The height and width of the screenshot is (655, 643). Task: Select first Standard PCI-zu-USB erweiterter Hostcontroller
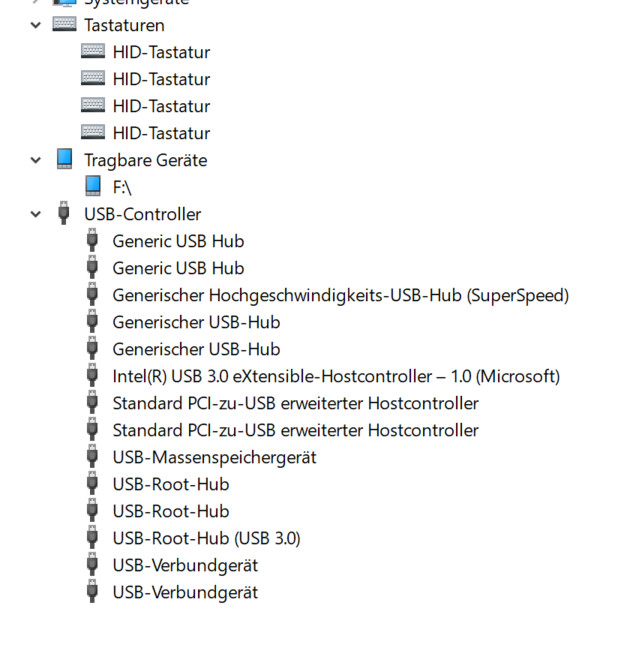(x=295, y=403)
